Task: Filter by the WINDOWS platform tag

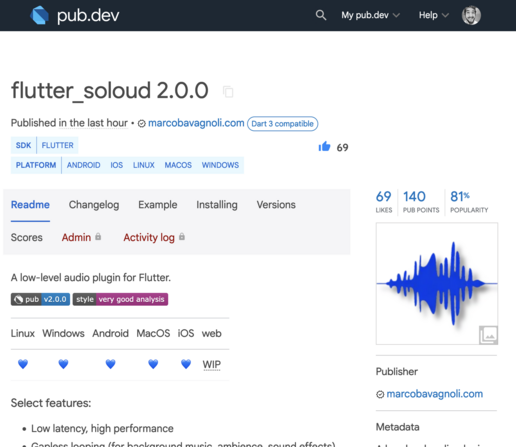Action: coord(220,165)
